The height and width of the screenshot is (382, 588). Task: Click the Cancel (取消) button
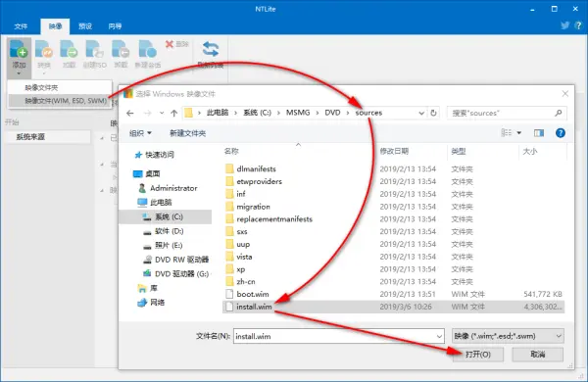pos(538,355)
